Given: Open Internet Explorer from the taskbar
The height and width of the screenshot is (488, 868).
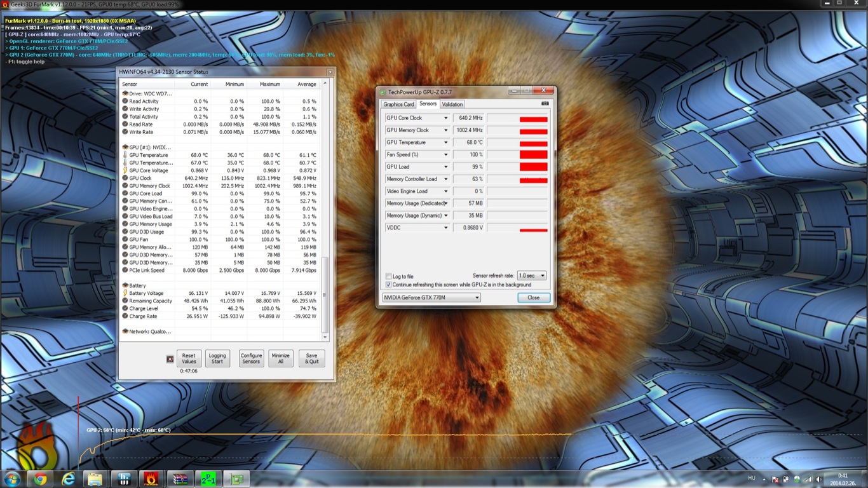Looking at the screenshot, I should [x=67, y=478].
